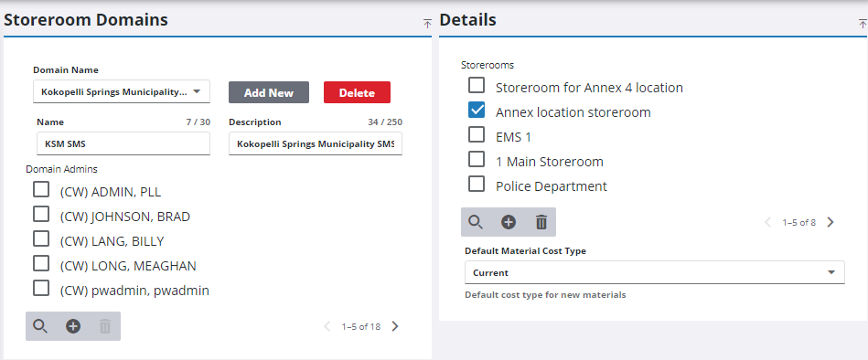Go to next page of Storerooms
Image resolution: width=868 pixels, height=360 pixels.
830,222
